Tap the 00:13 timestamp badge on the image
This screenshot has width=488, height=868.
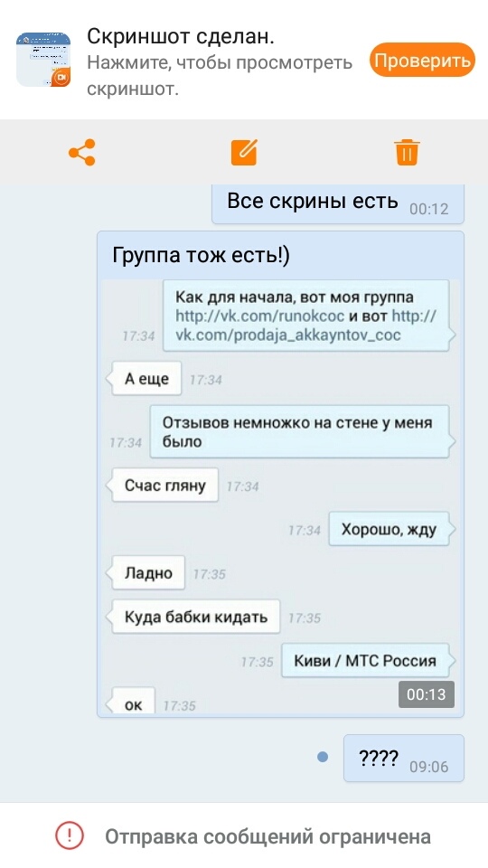[x=426, y=694]
